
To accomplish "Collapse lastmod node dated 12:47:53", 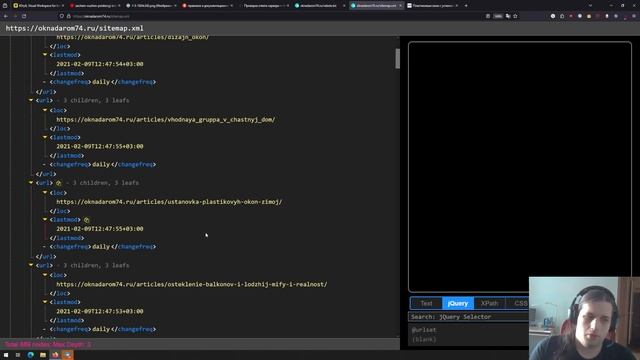I will (x=45, y=302).
